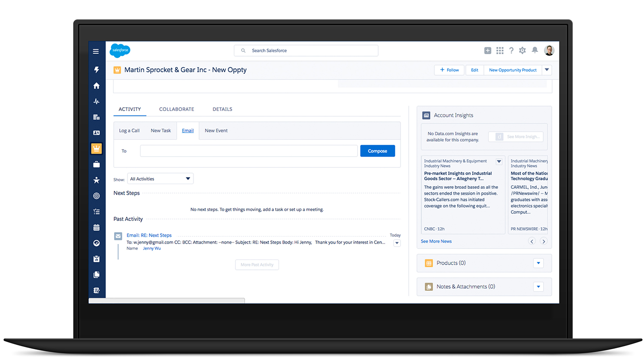Go to next news article arrow
Viewport: 644px width, 362px height.
[544, 241]
